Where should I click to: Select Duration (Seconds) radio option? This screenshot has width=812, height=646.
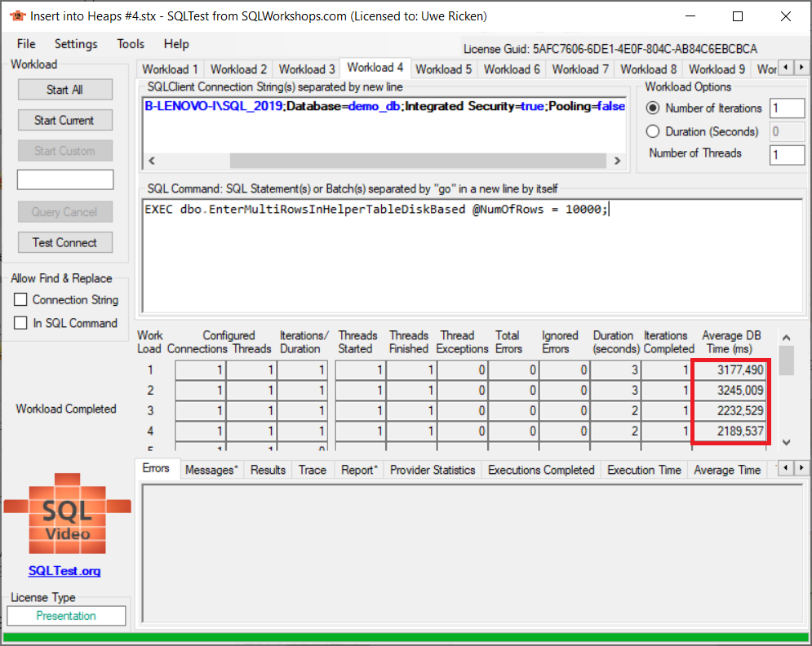tap(653, 131)
